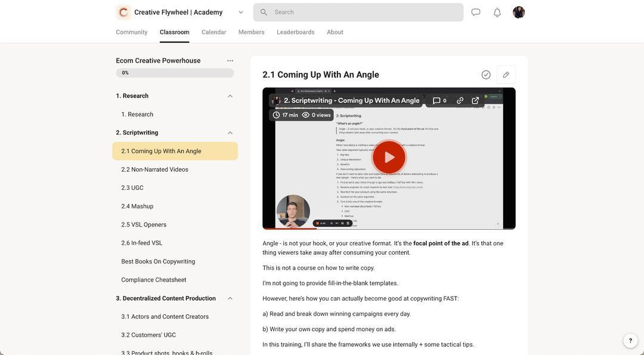Open the user profile avatar
Screen dimensions: 644x355
(x=519, y=12)
